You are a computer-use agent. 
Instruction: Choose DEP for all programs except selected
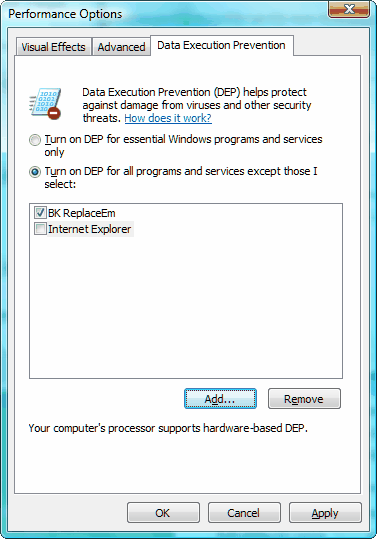(35, 172)
